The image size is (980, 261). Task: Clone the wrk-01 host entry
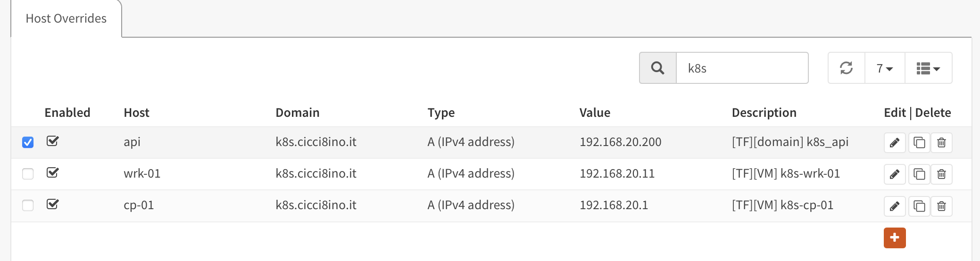coord(919,174)
